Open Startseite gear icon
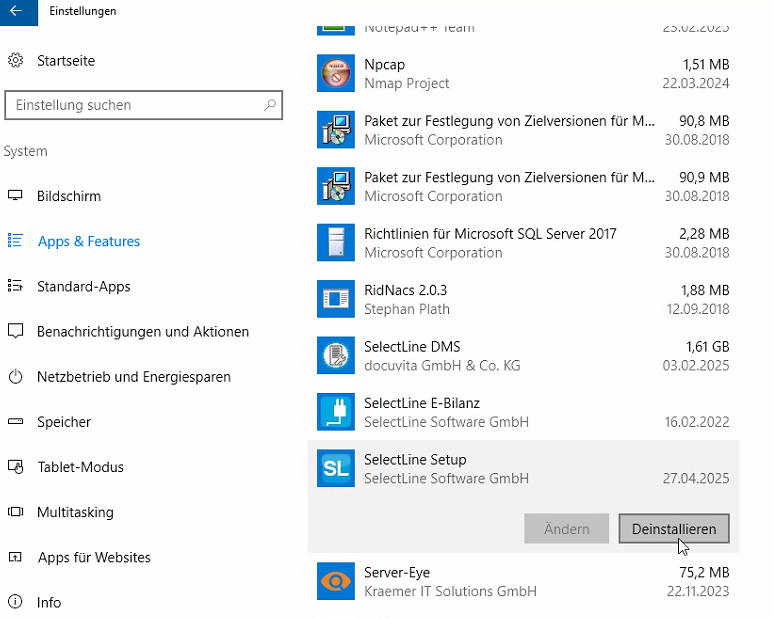The width and height of the screenshot is (774, 618). pos(15,60)
